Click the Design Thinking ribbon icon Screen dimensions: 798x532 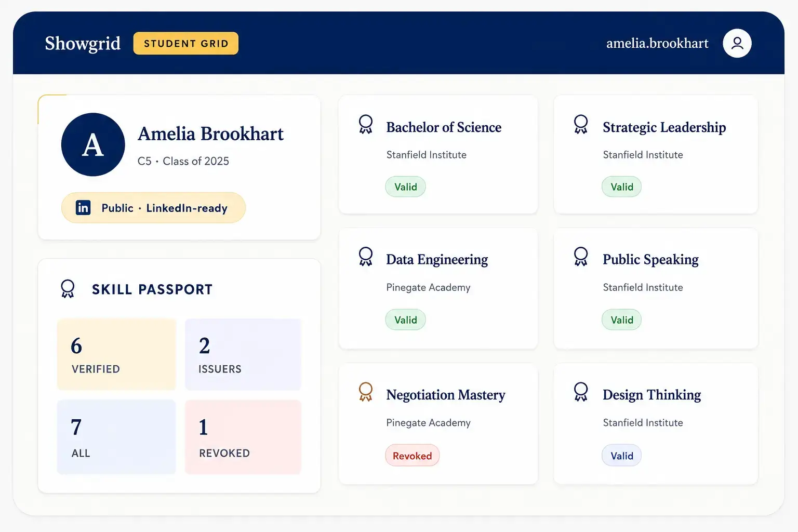[581, 392]
